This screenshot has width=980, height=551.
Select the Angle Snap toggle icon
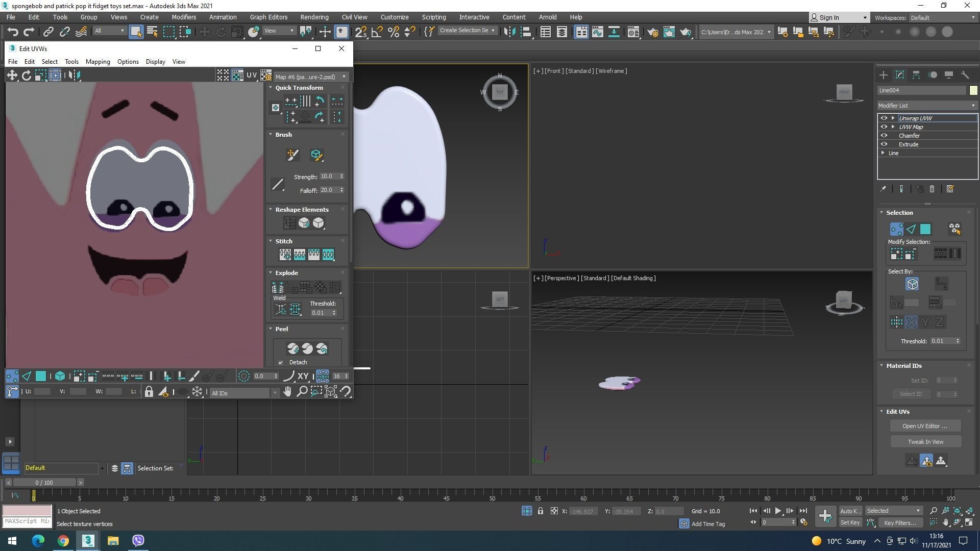(377, 32)
